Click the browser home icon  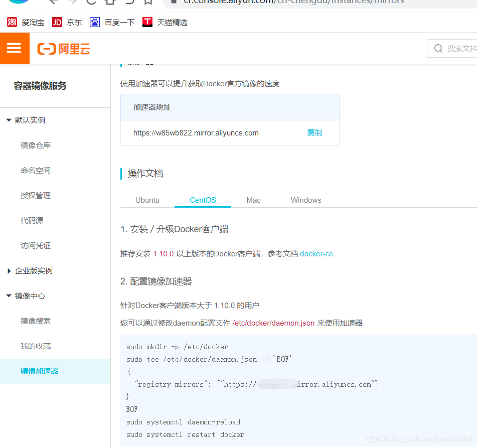110,2
